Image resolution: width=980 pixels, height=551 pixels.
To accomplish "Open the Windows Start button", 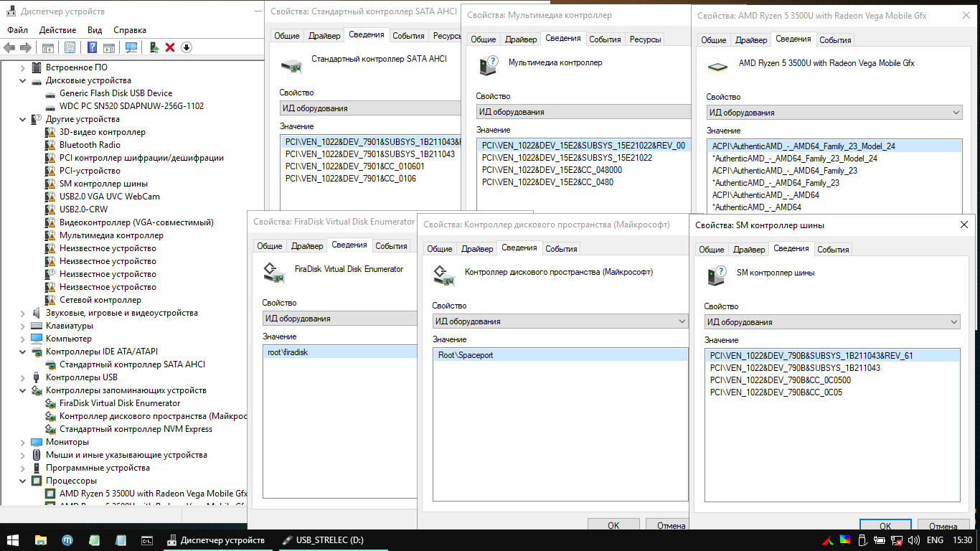I will coord(13,540).
